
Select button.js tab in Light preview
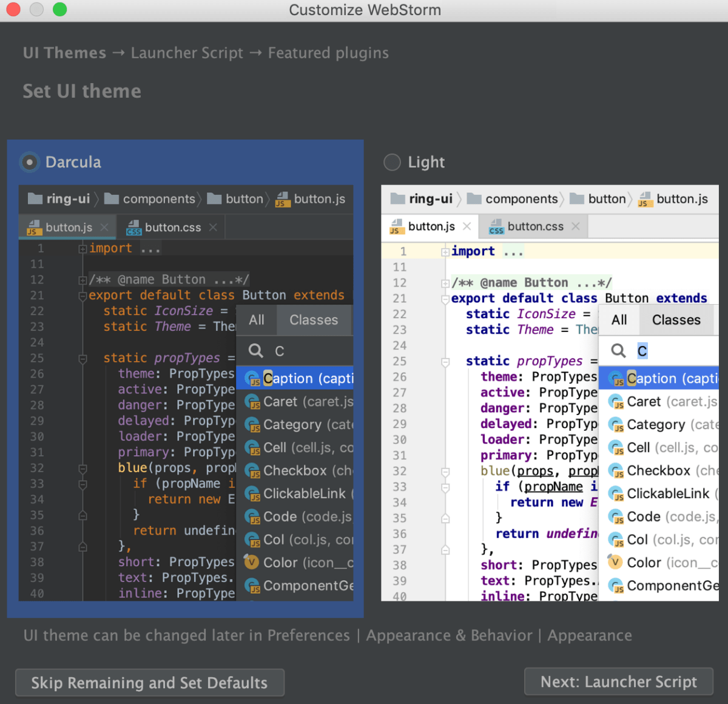pyautogui.click(x=431, y=226)
